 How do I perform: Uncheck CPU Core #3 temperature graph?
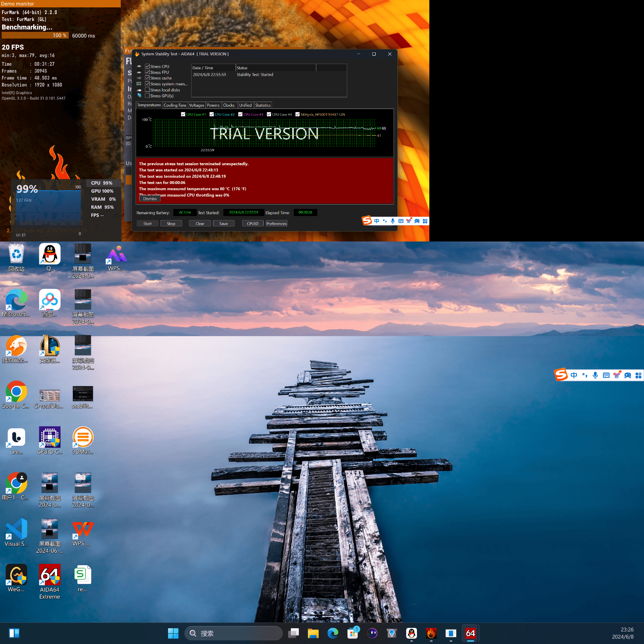[240, 114]
